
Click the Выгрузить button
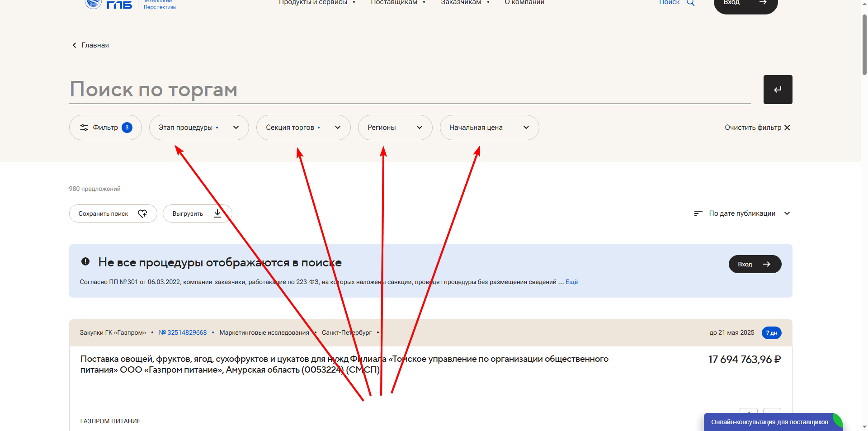click(x=198, y=213)
